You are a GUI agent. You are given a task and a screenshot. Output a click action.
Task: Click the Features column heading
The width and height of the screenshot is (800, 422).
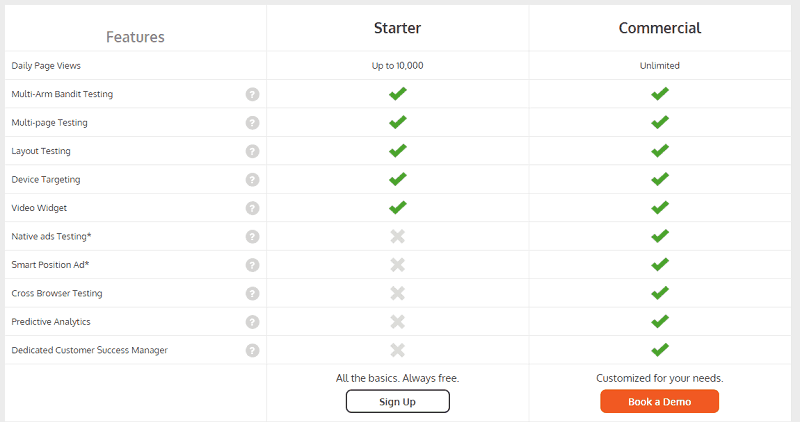coord(135,37)
